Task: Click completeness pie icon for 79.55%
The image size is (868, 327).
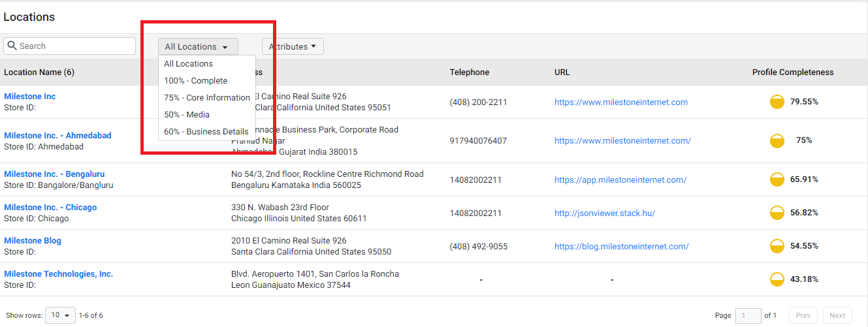Action: [777, 102]
